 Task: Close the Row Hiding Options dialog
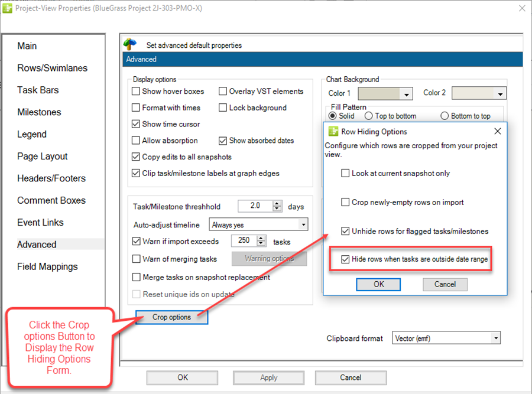[497, 131]
